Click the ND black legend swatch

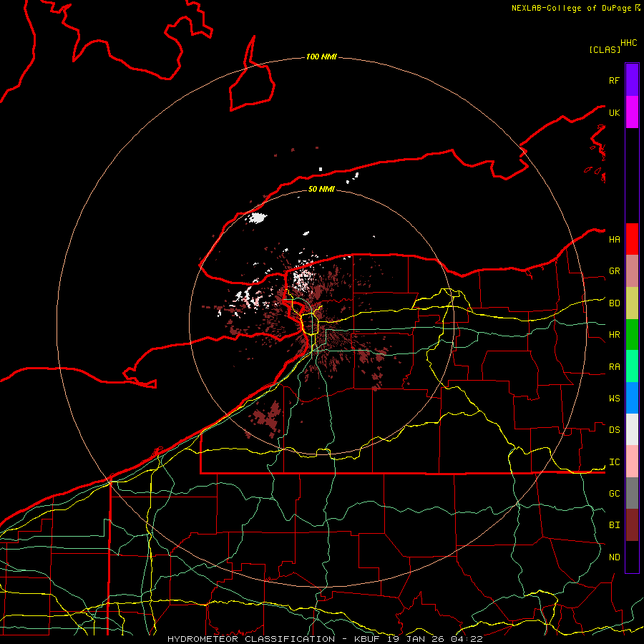632,557
